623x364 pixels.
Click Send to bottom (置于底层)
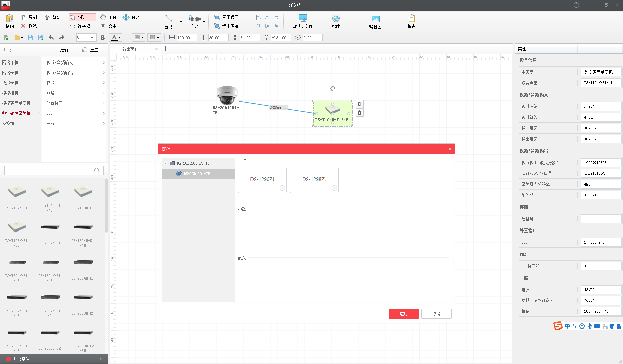226,26
